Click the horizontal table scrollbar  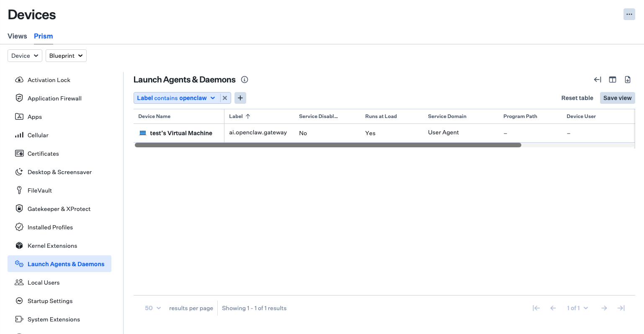pyautogui.click(x=328, y=145)
